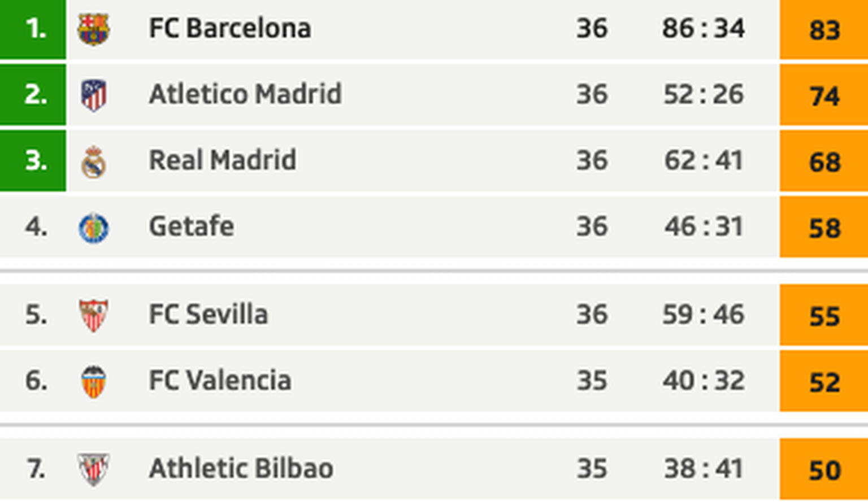Click the Atletico Madrid club crest

(x=93, y=95)
